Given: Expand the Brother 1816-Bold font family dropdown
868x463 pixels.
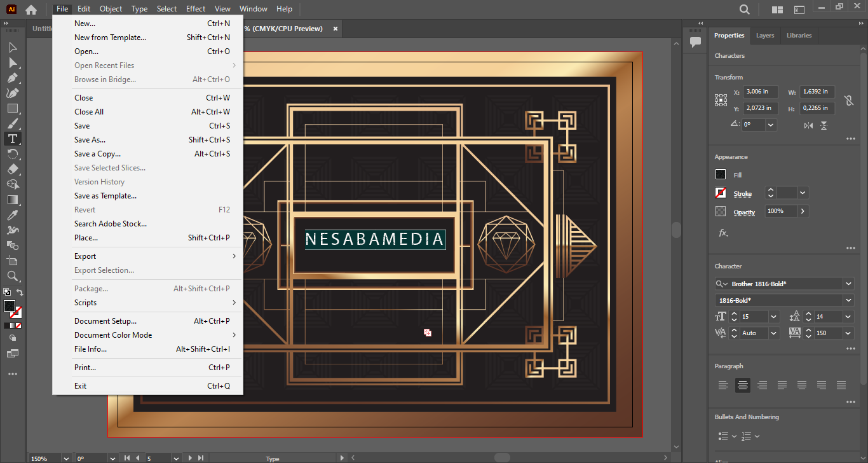Looking at the screenshot, I should pos(848,284).
